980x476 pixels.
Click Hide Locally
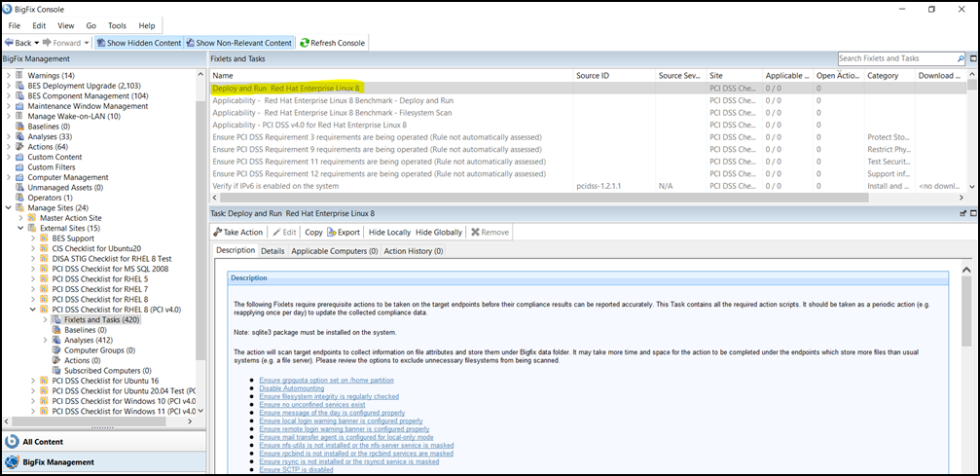coord(389,232)
